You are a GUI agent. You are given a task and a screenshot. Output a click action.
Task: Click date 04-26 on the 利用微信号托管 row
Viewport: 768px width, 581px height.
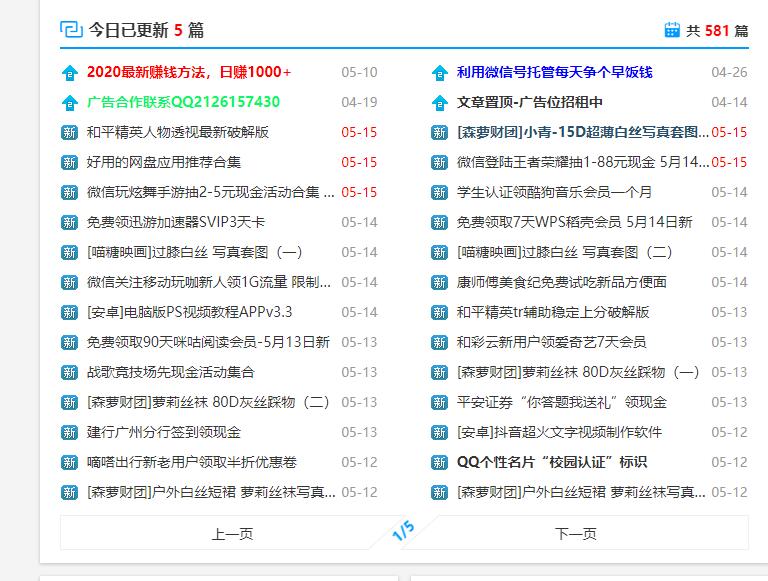coord(729,72)
